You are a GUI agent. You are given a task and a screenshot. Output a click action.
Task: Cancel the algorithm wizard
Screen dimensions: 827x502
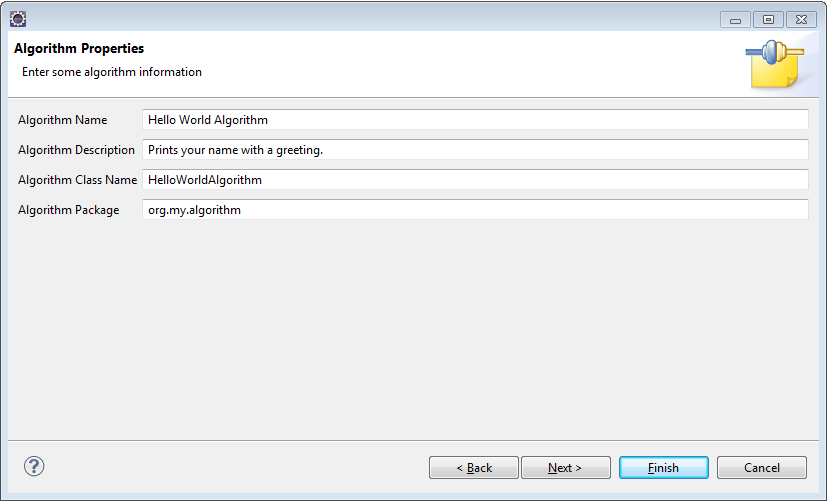(762, 468)
